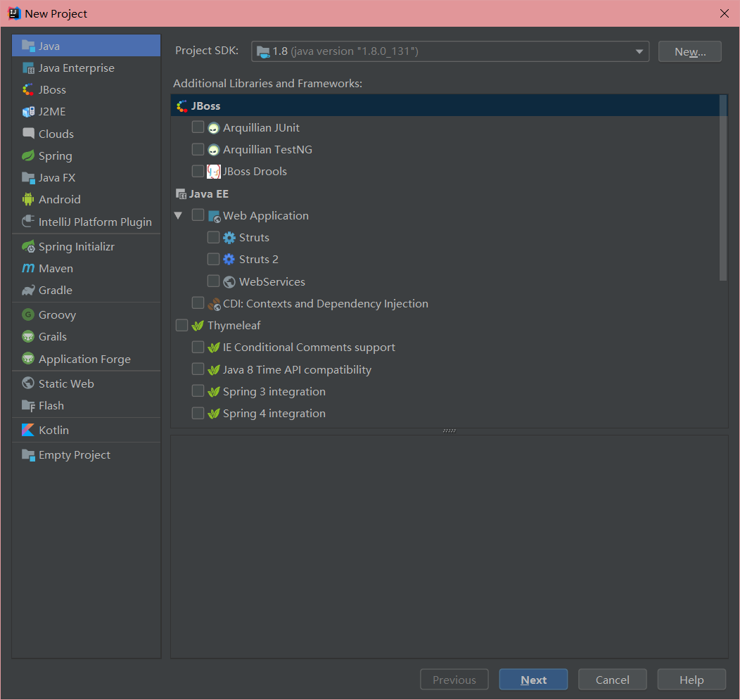
Task: Click the Spring leaf icon
Action: coord(28,155)
